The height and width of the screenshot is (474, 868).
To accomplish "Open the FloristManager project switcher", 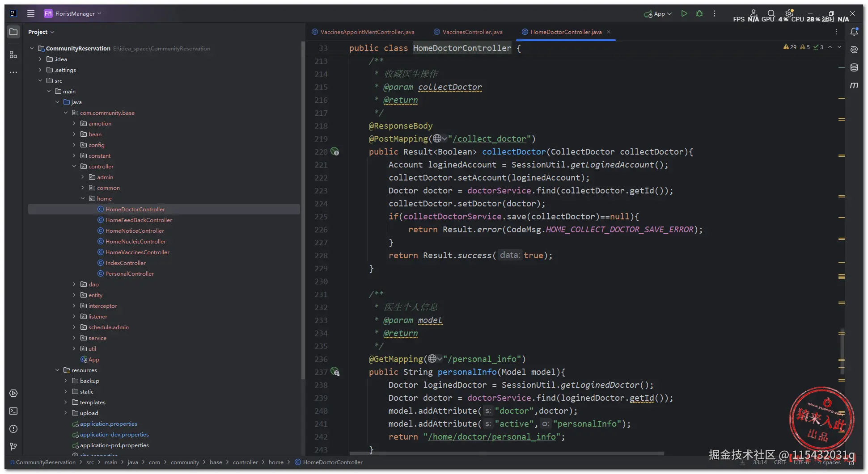I will (73, 13).
